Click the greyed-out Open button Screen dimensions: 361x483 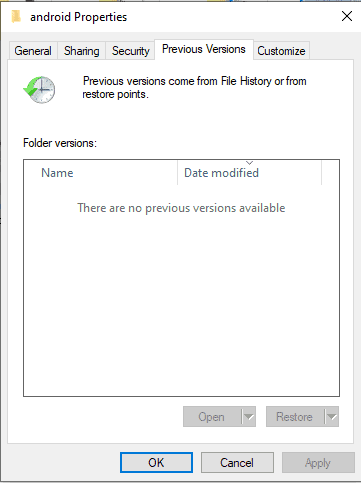[211, 417]
